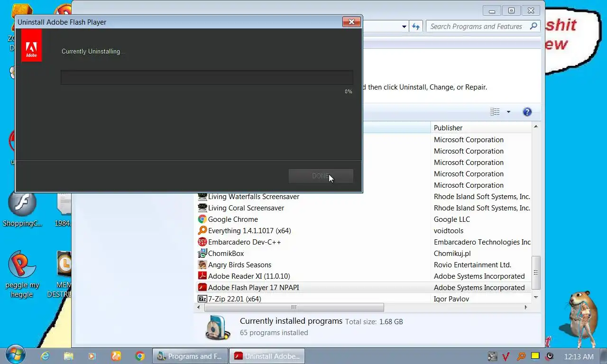Click the Adobe logo in uninstaller

click(31, 45)
